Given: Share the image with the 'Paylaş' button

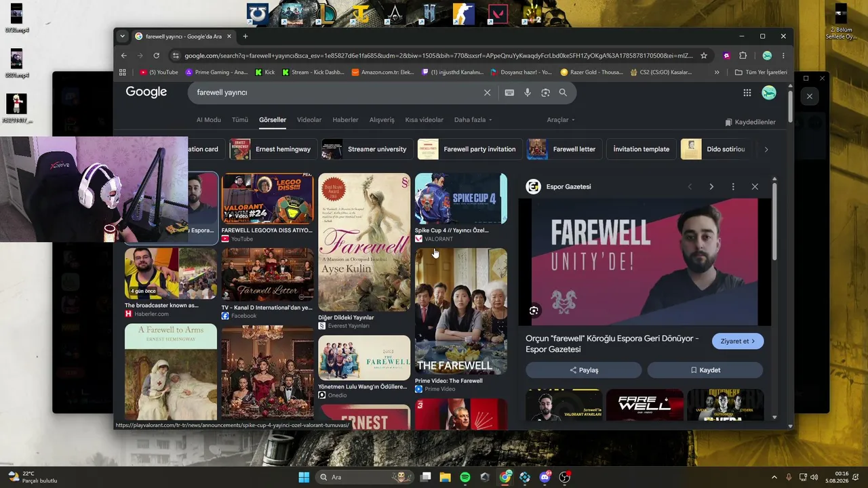Looking at the screenshot, I should (x=584, y=370).
